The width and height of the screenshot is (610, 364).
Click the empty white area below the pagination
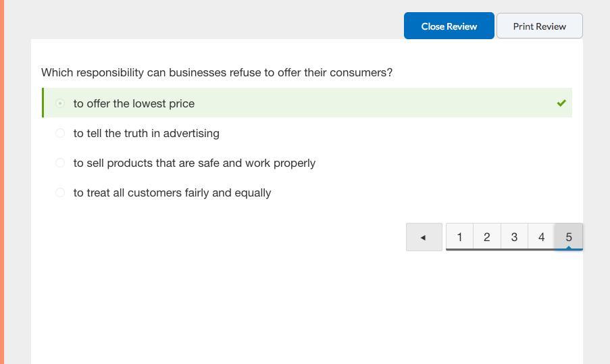[x=304, y=311]
